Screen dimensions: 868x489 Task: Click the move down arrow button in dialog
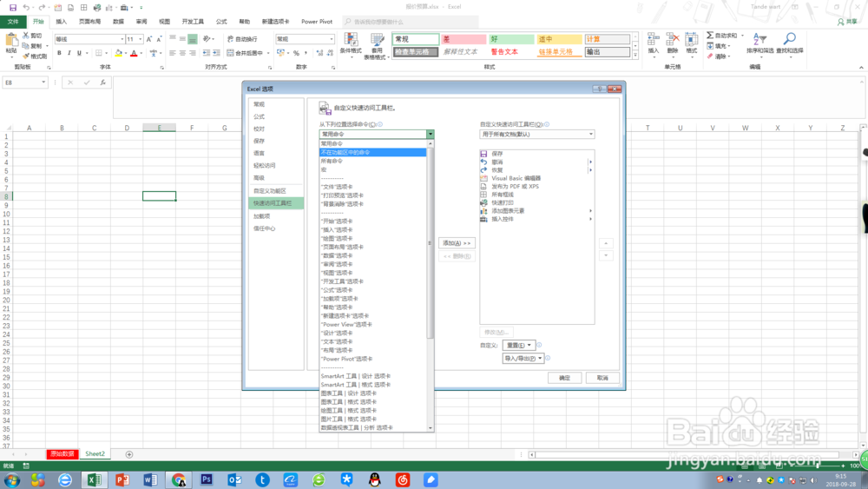point(606,256)
